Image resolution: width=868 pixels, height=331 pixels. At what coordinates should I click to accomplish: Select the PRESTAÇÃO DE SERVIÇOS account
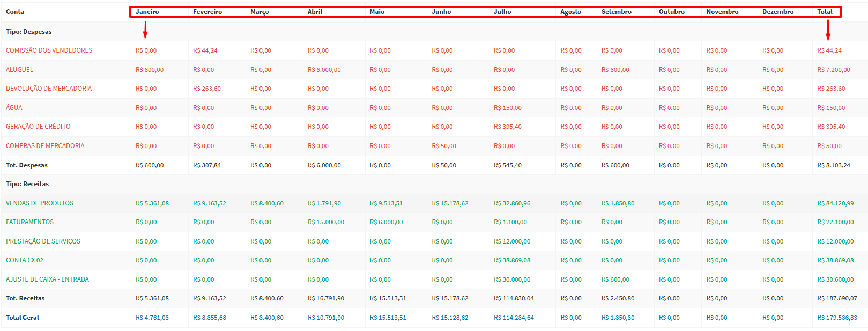[x=43, y=241]
